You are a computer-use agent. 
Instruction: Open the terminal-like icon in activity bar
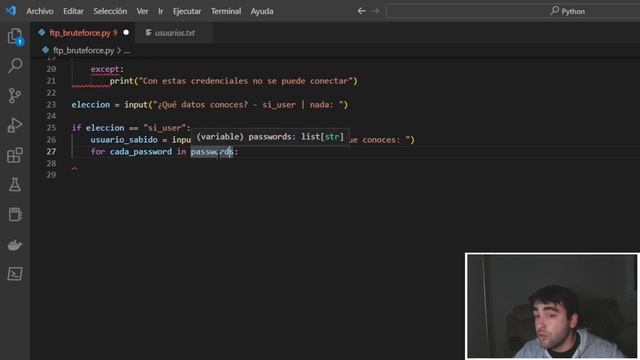tap(15, 274)
